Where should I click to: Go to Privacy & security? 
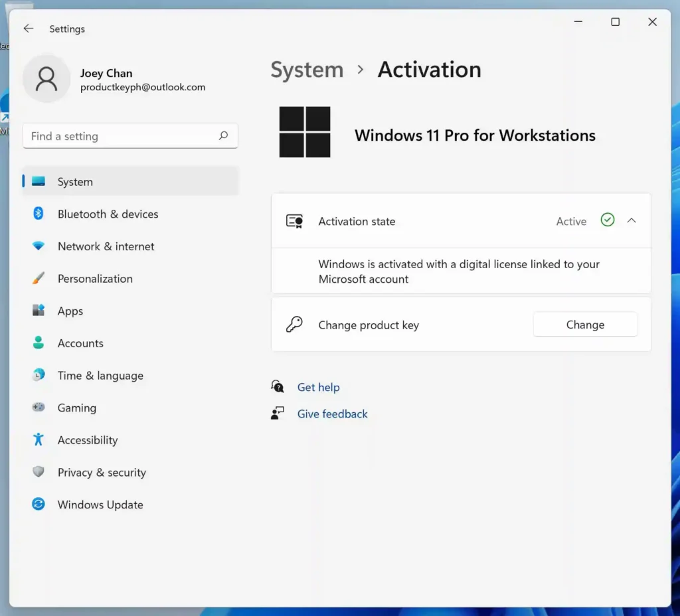tap(131, 472)
